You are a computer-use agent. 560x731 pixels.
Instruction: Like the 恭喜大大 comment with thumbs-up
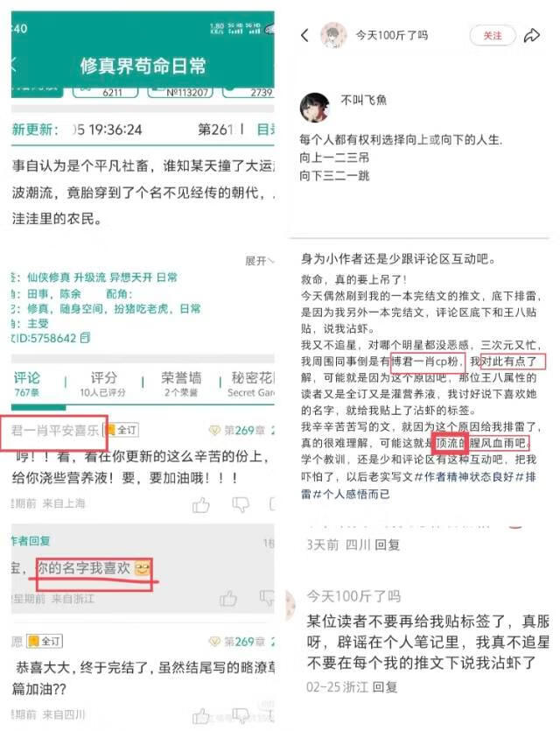(x=200, y=715)
